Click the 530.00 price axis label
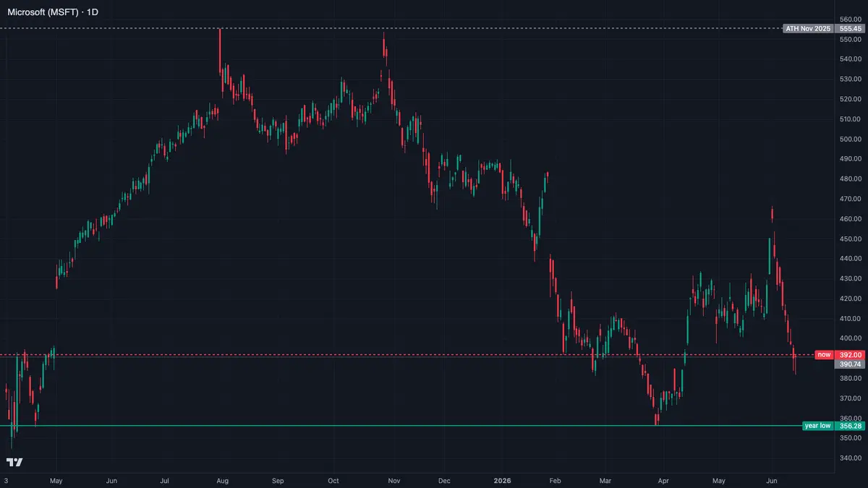 [851, 80]
